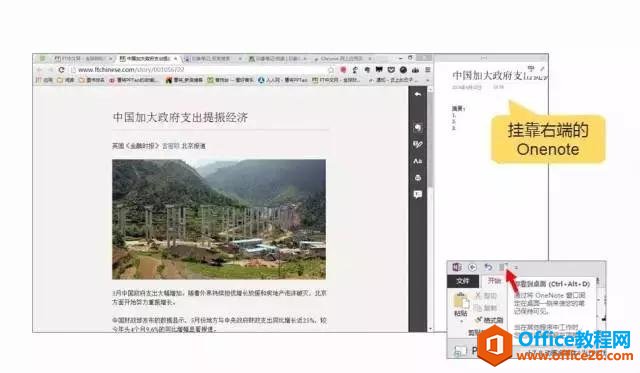
Task: Click the www.ftchinese.com address bar
Action: click(x=200, y=70)
